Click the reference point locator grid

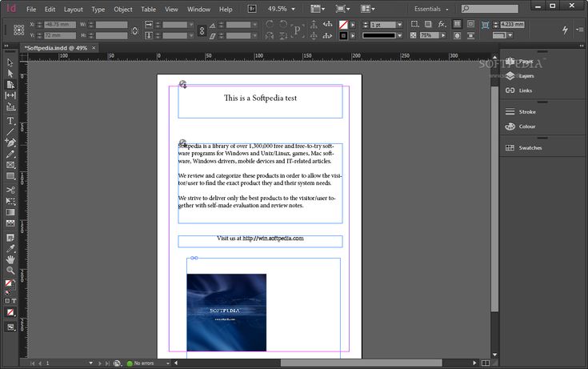pos(18,30)
